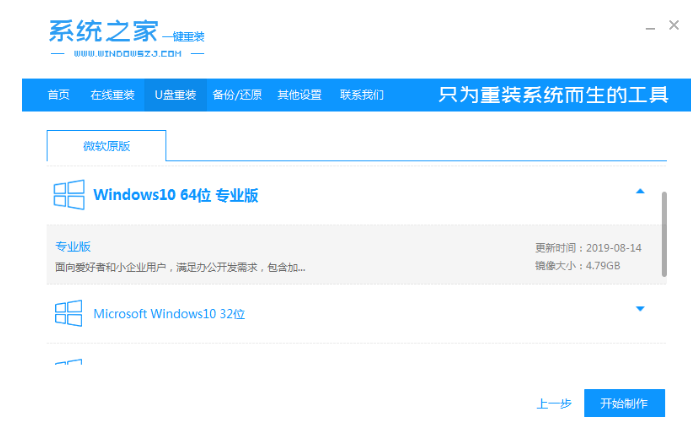The width and height of the screenshot is (697, 429).
Task: Select 其他设置 in the navigation bar
Action: click(x=299, y=95)
